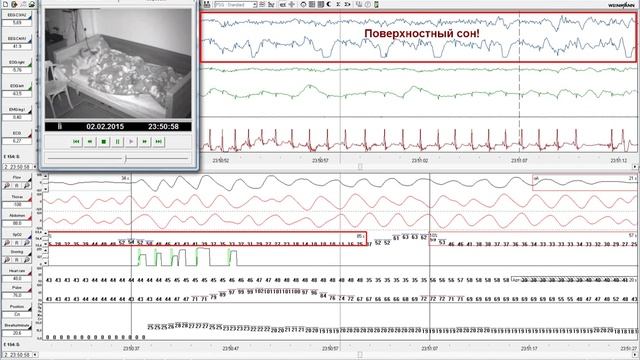Zoom in the SpO2 channel with left magnifier
The height and width of the screenshot is (360, 640).
[x=7, y=243]
